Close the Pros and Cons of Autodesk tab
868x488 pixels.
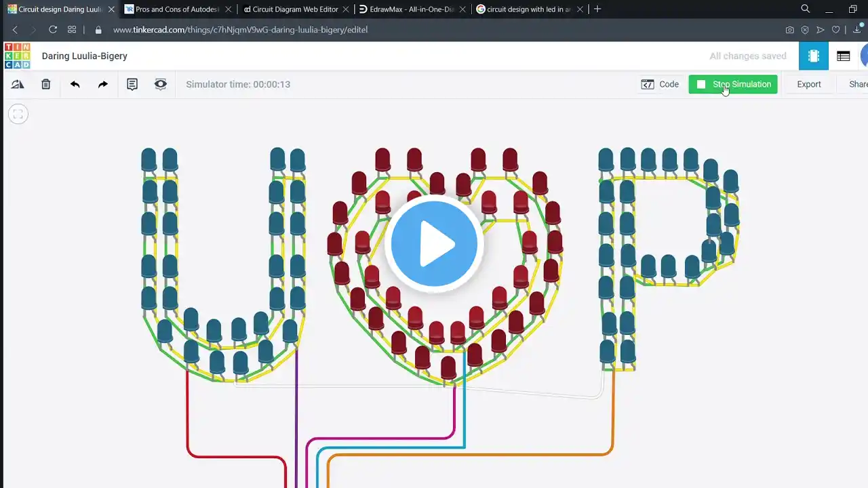click(x=229, y=9)
